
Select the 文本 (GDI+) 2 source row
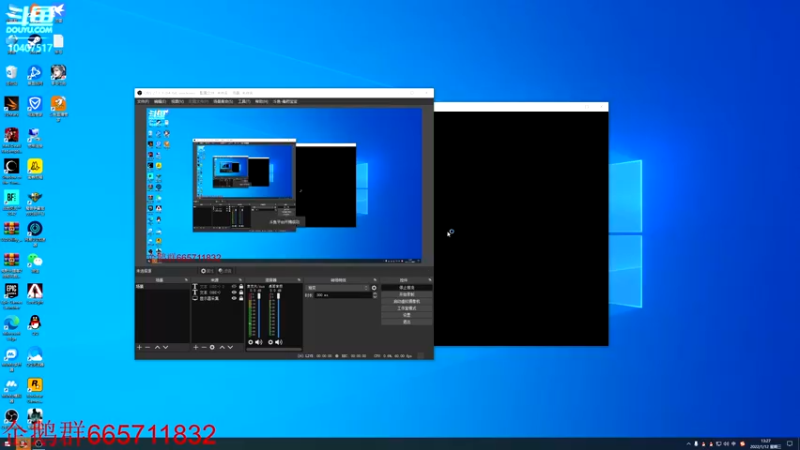218,286
